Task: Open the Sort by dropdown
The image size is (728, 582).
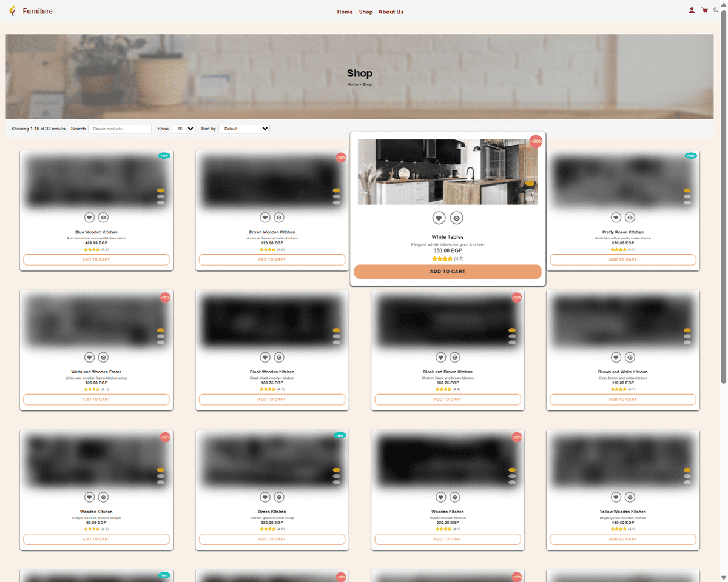Action: pyautogui.click(x=244, y=129)
